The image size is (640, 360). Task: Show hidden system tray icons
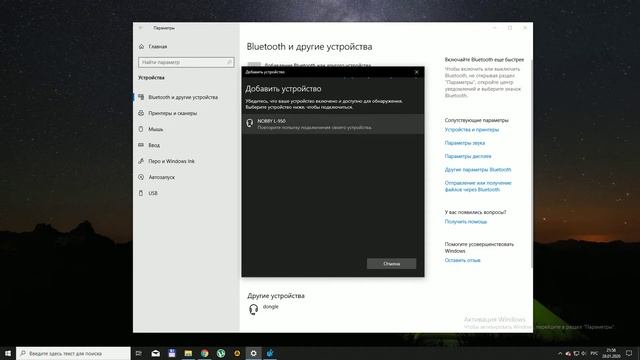(x=560, y=353)
